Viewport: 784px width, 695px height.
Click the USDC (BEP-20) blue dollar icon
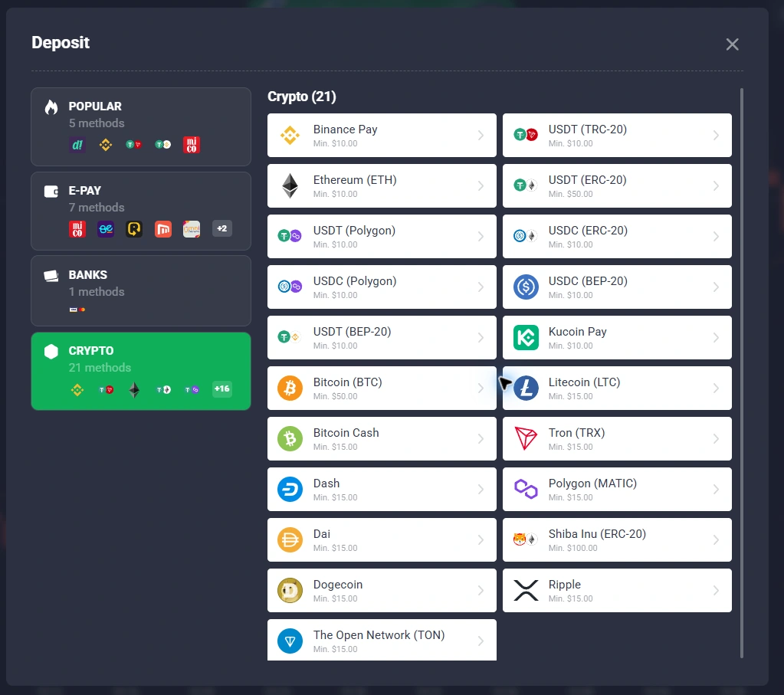tap(526, 287)
